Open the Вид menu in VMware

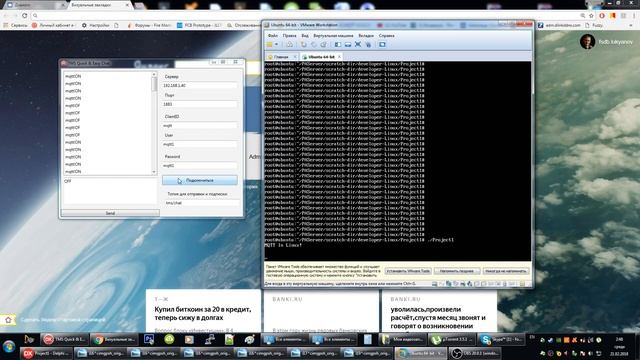(x=305, y=36)
